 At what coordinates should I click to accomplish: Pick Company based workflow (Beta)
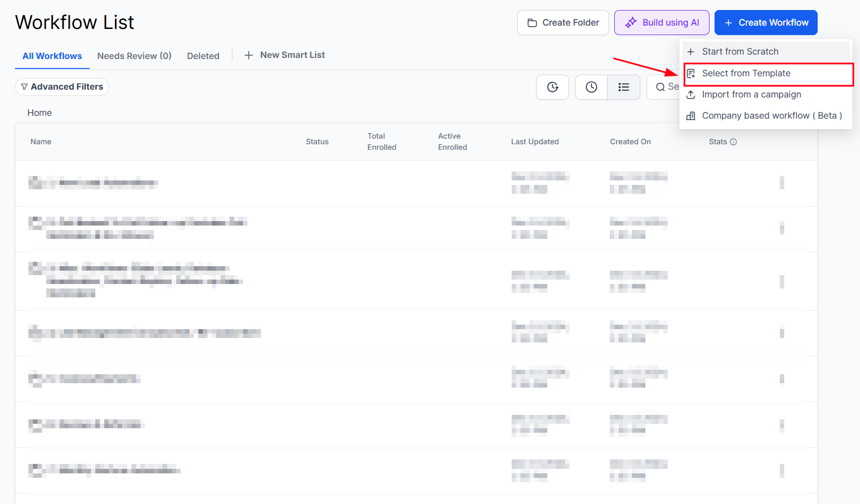[x=771, y=116]
